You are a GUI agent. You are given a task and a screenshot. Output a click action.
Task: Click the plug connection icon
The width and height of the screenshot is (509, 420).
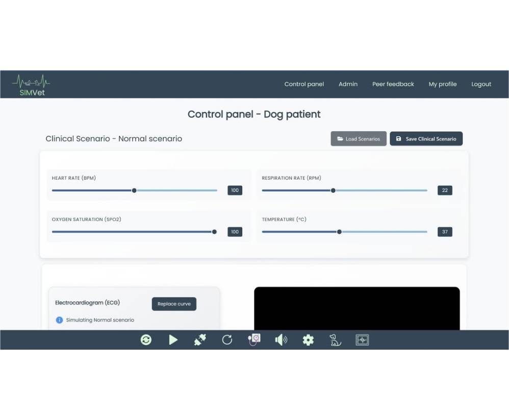[x=200, y=340]
